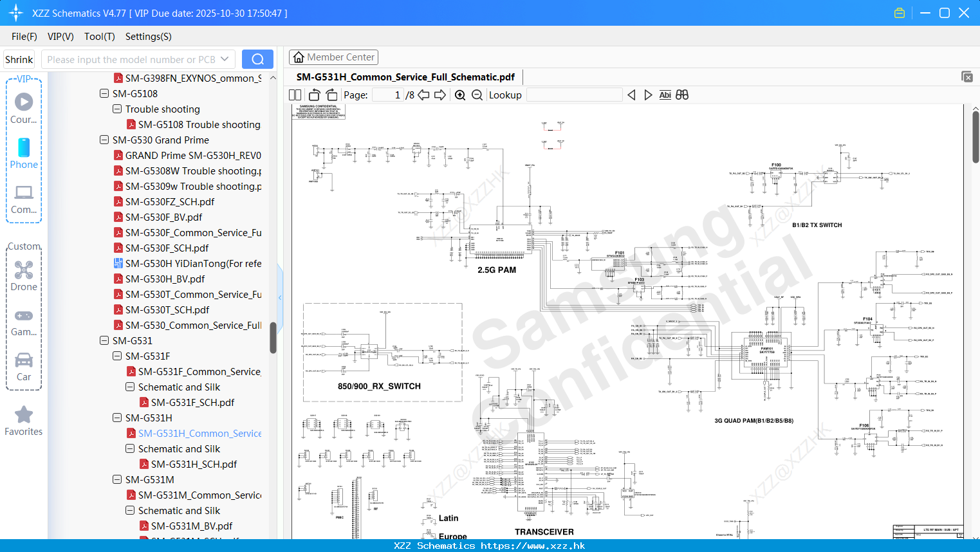
Task: Open Car category in sidebar
Action: [x=24, y=367]
